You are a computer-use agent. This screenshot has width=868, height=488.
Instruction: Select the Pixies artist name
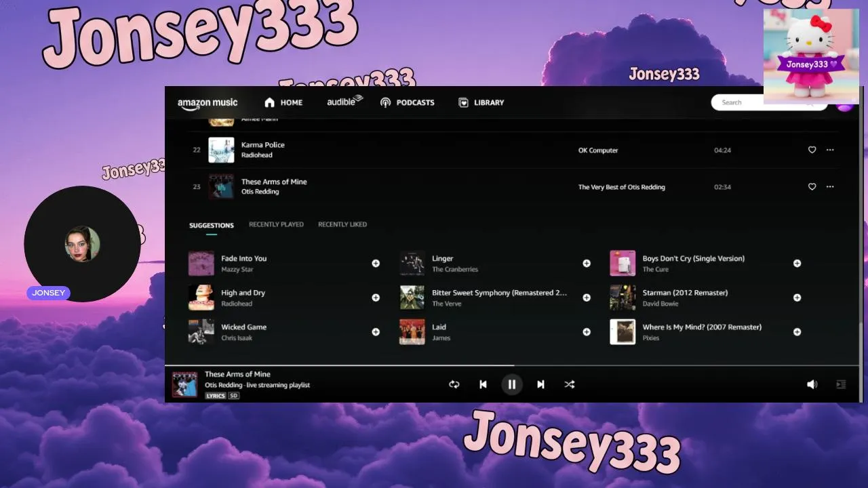click(651, 338)
